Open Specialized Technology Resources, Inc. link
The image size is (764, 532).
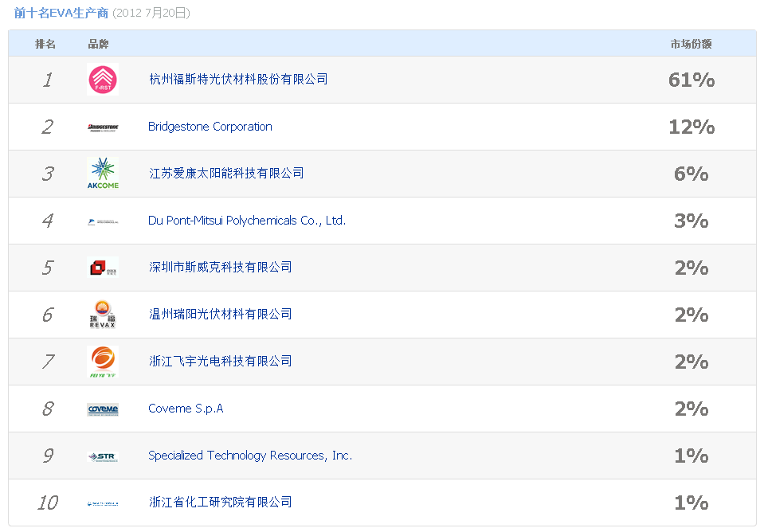(250, 456)
